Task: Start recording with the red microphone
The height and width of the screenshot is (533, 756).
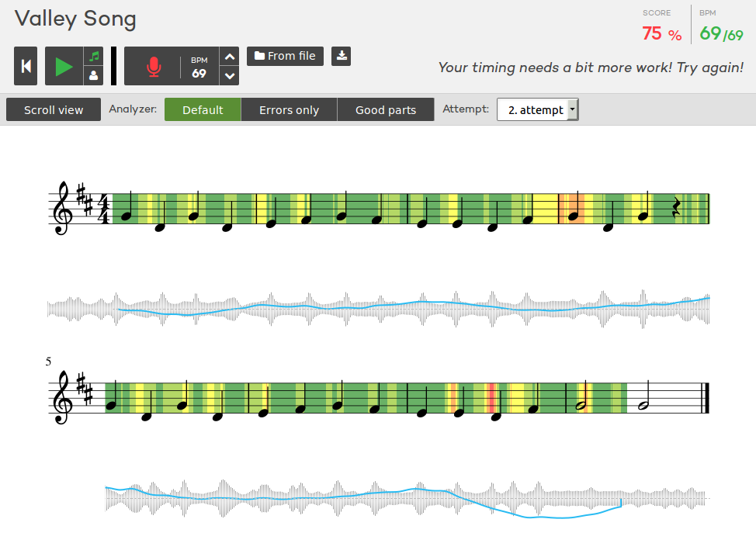Action: [153, 67]
